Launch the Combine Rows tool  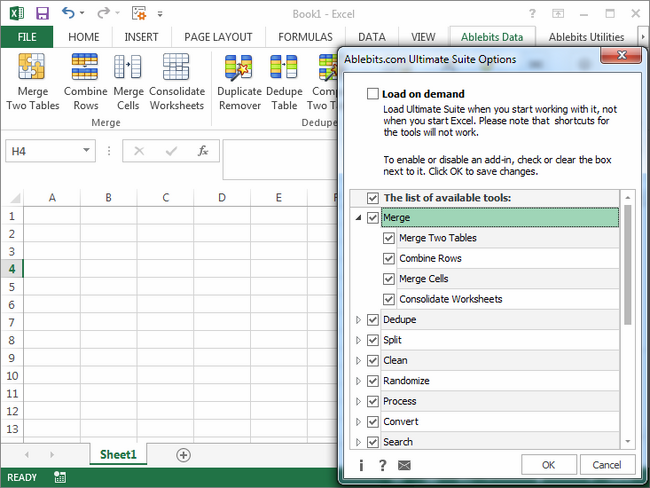click(85, 82)
